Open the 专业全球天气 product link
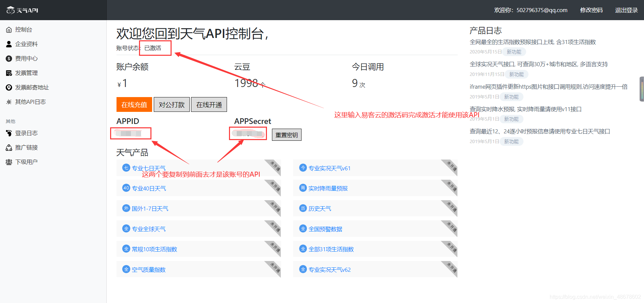The image size is (644, 303). [x=149, y=229]
